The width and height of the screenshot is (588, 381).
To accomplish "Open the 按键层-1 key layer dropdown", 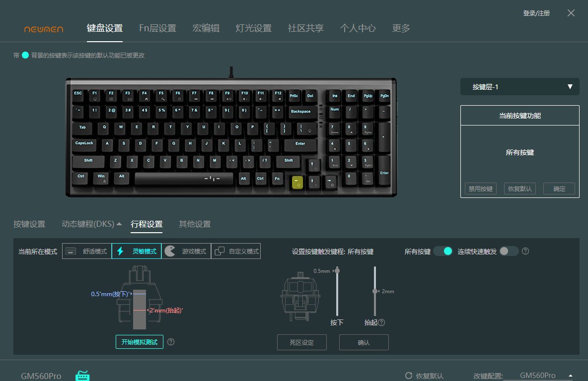I will pyautogui.click(x=520, y=86).
